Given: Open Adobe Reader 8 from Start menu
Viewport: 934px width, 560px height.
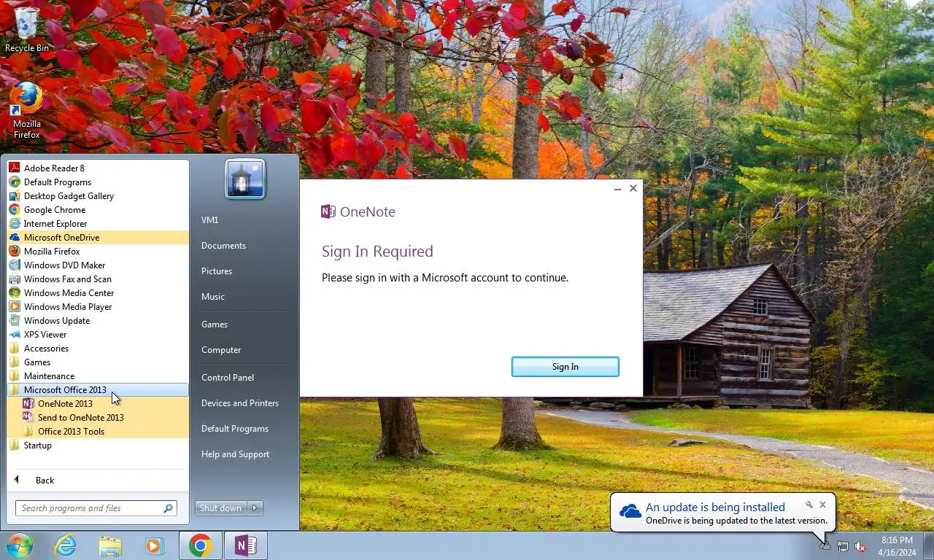Looking at the screenshot, I should click(98, 168).
